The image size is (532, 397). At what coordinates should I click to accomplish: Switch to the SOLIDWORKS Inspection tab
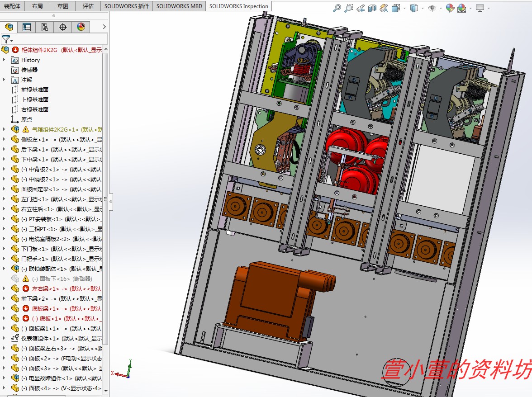[x=238, y=6]
